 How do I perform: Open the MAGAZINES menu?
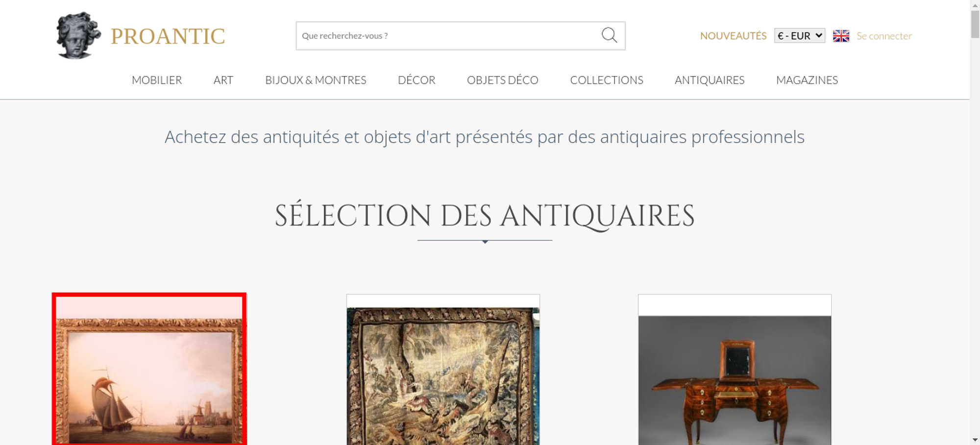tap(807, 80)
